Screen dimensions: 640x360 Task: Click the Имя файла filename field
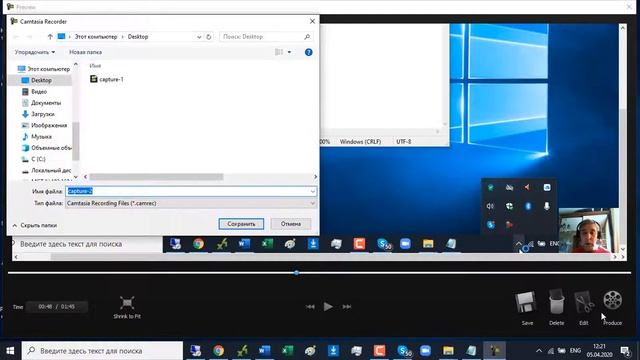click(x=191, y=191)
